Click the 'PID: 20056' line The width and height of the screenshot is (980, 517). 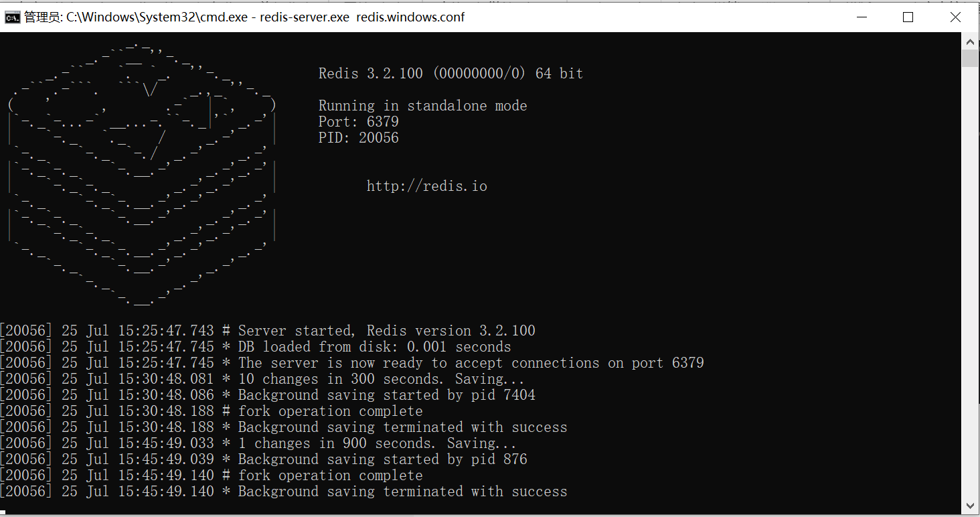pyautogui.click(x=358, y=138)
